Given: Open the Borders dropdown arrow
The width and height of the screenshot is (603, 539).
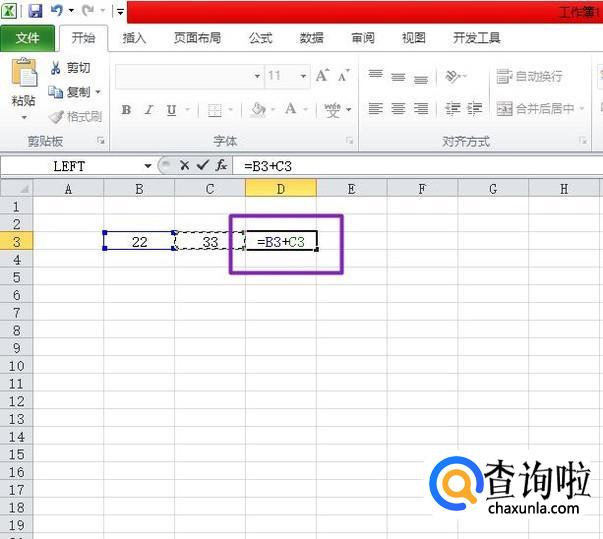Looking at the screenshot, I should 231,110.
